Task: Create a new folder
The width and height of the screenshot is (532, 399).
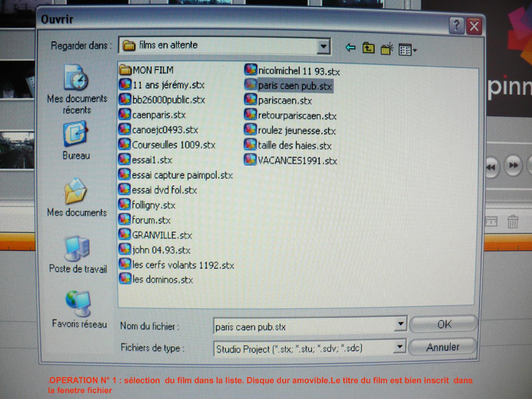Action: coord(387,48)
